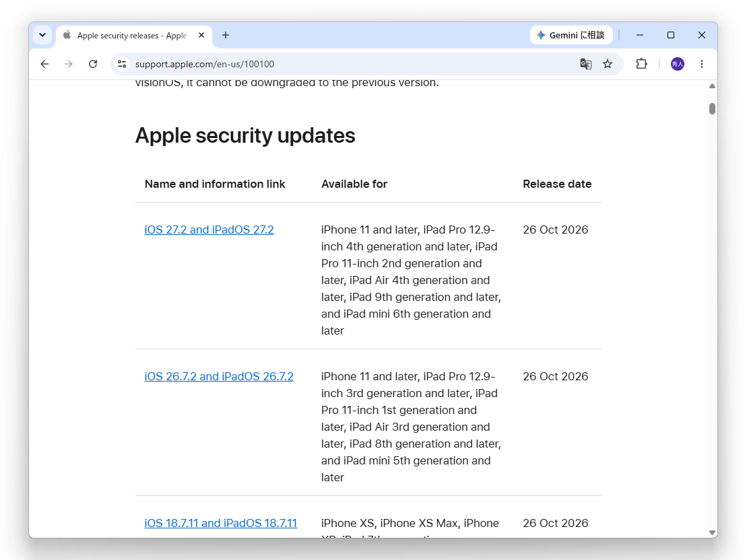Screen dimensions: 747x560
Task: Click the Available for column header
Action: [x=354, y=184]
